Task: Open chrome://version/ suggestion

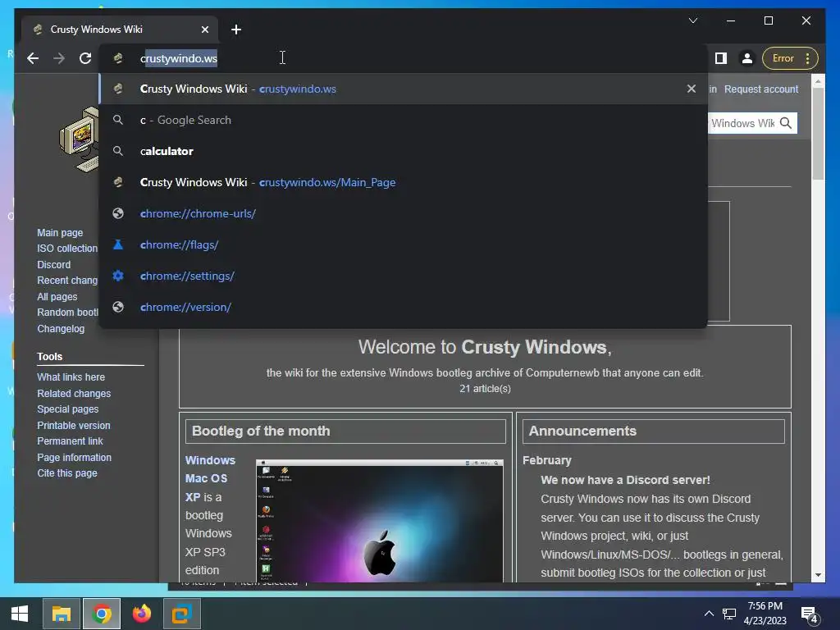Action: coord(403,307)
